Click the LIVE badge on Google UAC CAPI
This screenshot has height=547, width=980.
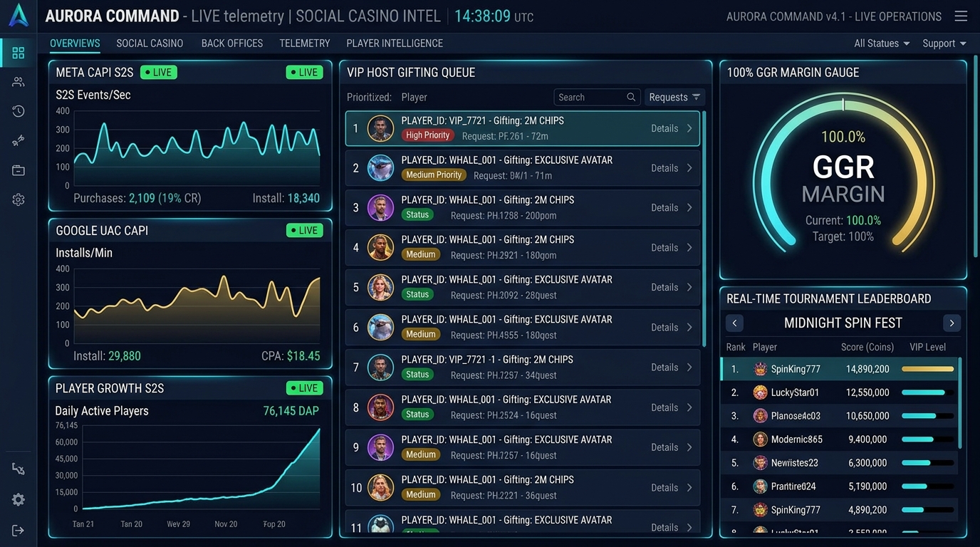pyautogui.click(x=304, y=230)
